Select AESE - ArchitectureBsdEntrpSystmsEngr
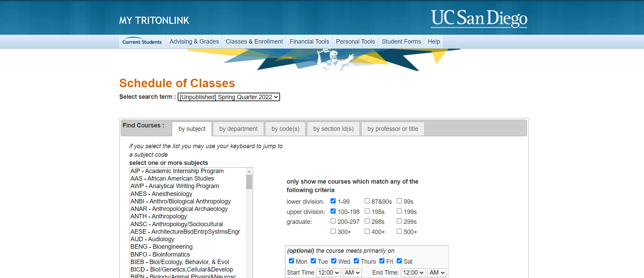The height and width of the screenshot is (278, 644). [188, 232]
